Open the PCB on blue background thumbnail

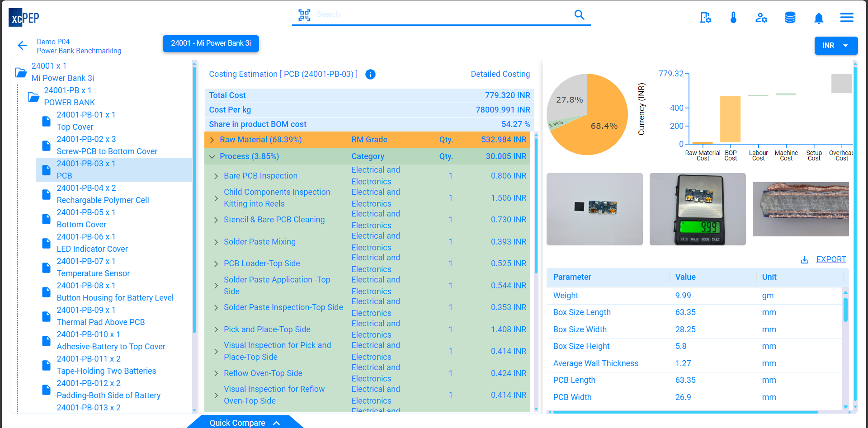pos(594,209)
